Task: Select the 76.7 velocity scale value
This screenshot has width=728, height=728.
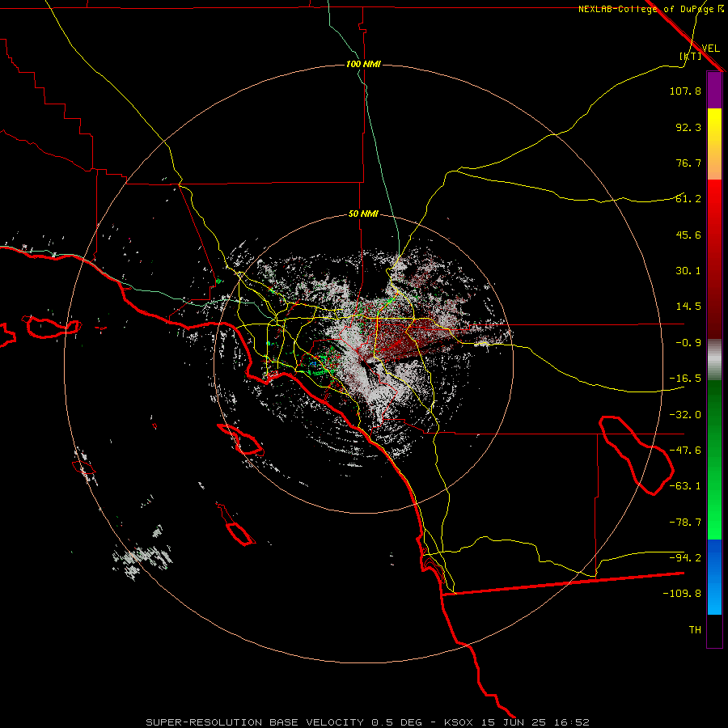Action: pyautogui.click(x=688, y=163)
